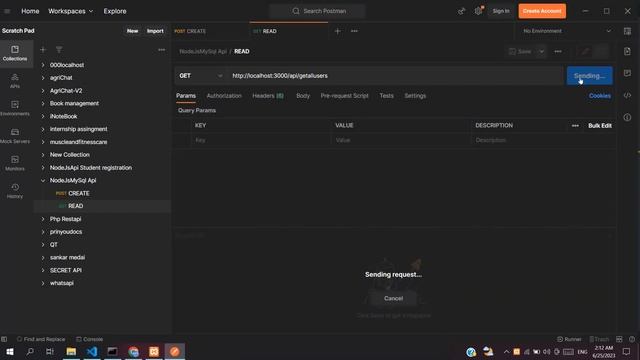Open the APIs sidebar panel

click(15, 81)
